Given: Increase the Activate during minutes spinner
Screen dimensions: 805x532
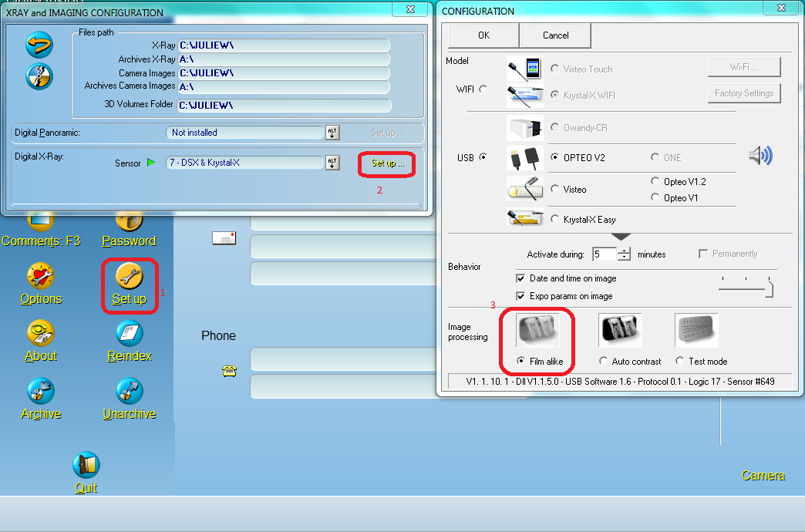Looking at the screenshot, I should click(x=625, y=250).
